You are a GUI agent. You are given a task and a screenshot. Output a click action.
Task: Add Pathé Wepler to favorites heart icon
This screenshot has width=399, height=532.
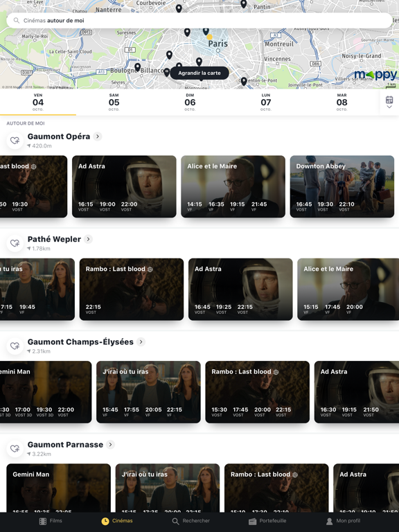click(x=15, y=243)
